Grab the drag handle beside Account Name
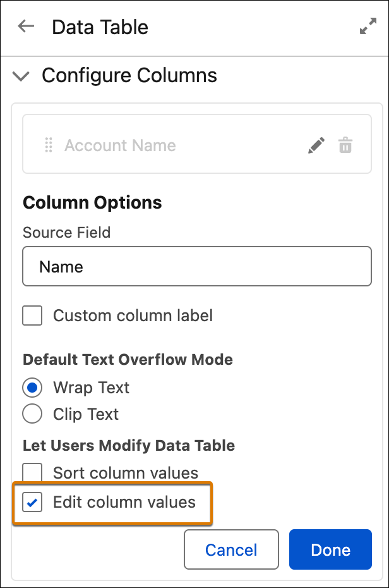The height and width of the screenshot is (588, 389). (48, 145)
